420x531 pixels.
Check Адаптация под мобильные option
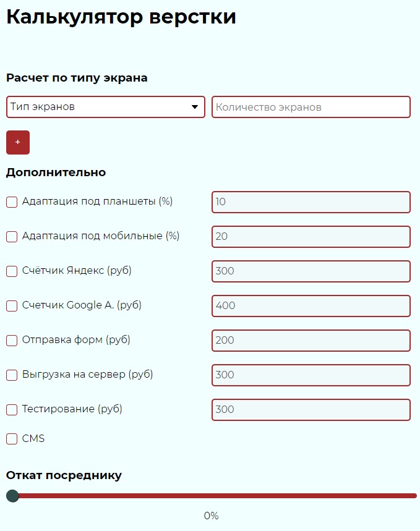12,236
